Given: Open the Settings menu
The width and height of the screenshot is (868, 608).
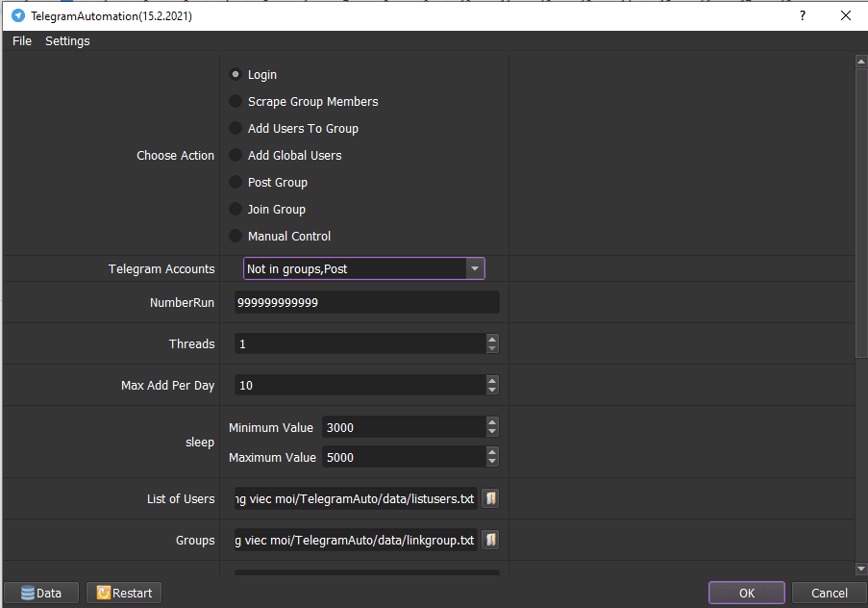Looking at the screenshot, I should coord(67,41).
